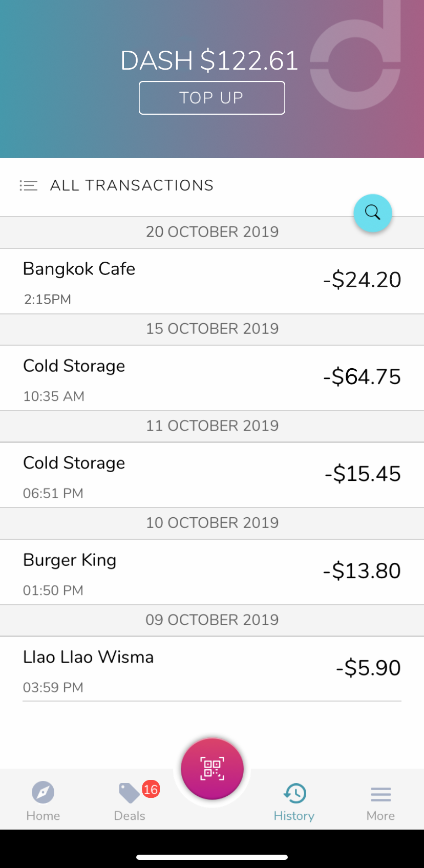
Task: Tap the History clock icon
Action: click(x=295, y=793)
